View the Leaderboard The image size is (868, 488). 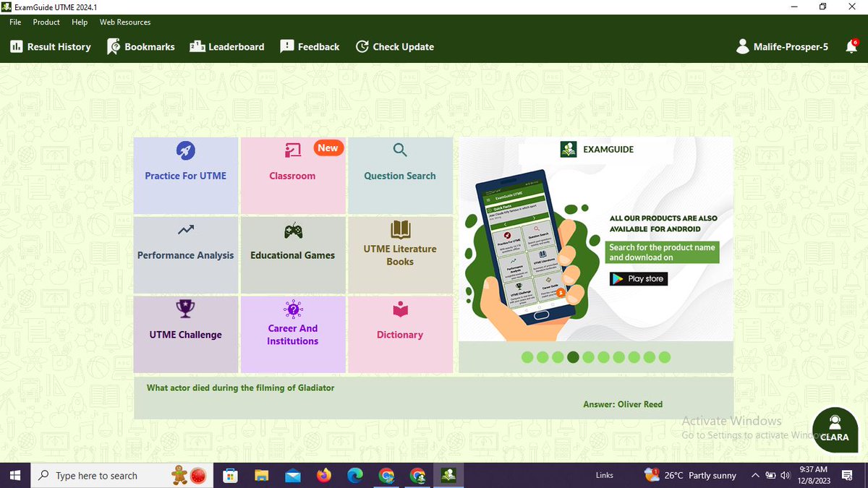click(x=227, y=46)
